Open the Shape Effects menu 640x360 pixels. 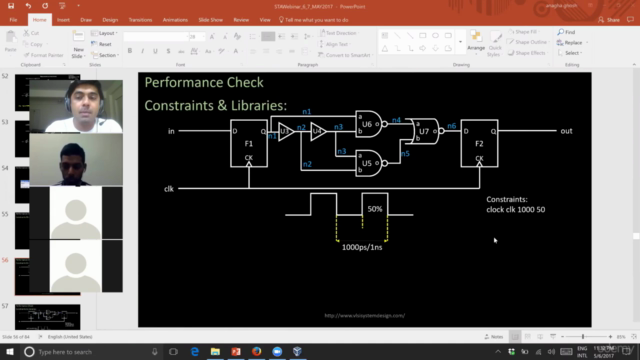527,53
